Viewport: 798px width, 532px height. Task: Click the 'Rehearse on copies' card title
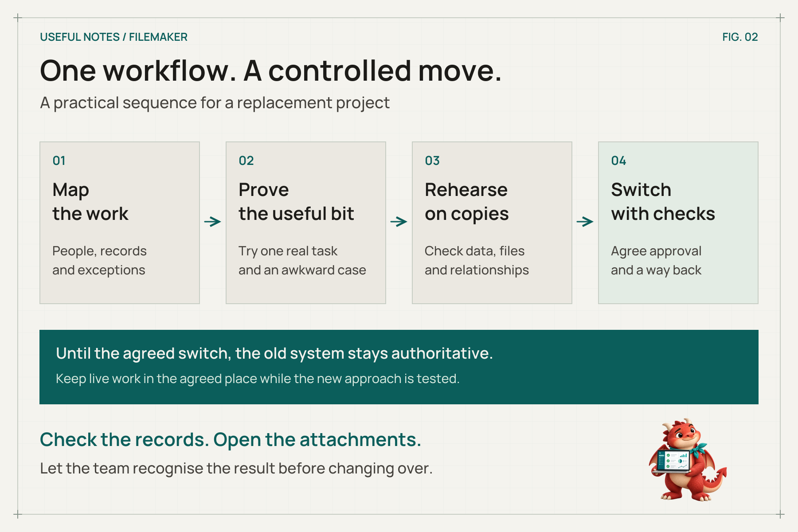coord(467,202)
